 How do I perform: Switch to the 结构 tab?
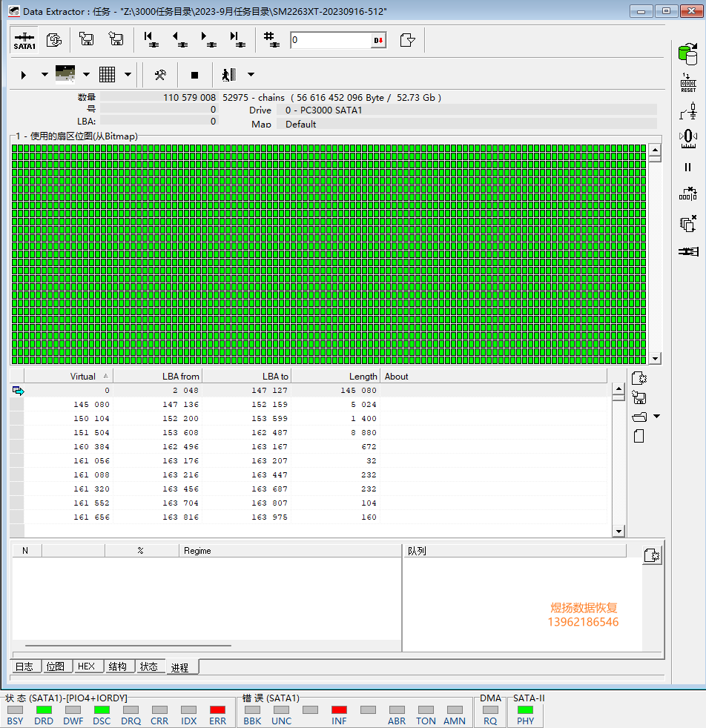pyautogui.click(x=118, y=666)
